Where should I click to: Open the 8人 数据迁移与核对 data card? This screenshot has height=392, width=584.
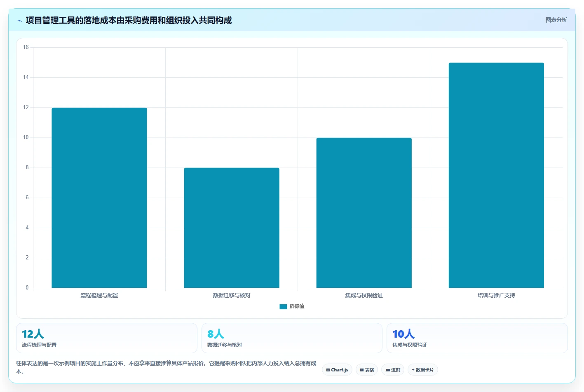tap(292, 338)
